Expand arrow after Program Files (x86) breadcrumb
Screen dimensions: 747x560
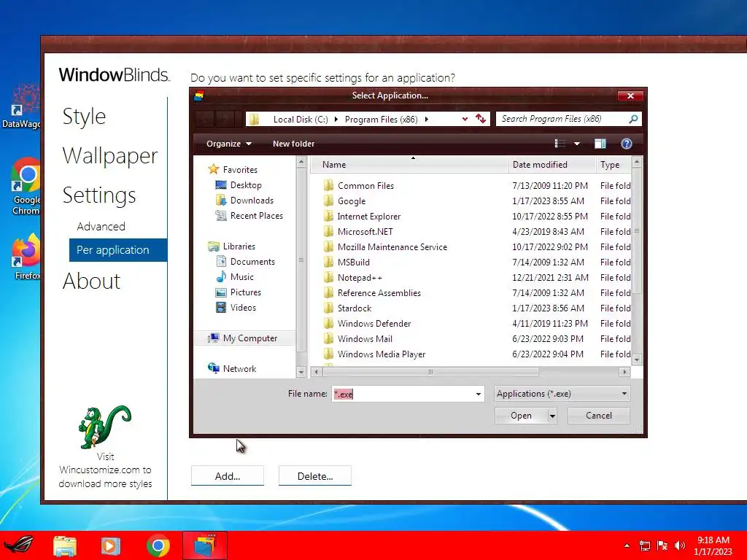pyautogui.click(x=426, y=119)
